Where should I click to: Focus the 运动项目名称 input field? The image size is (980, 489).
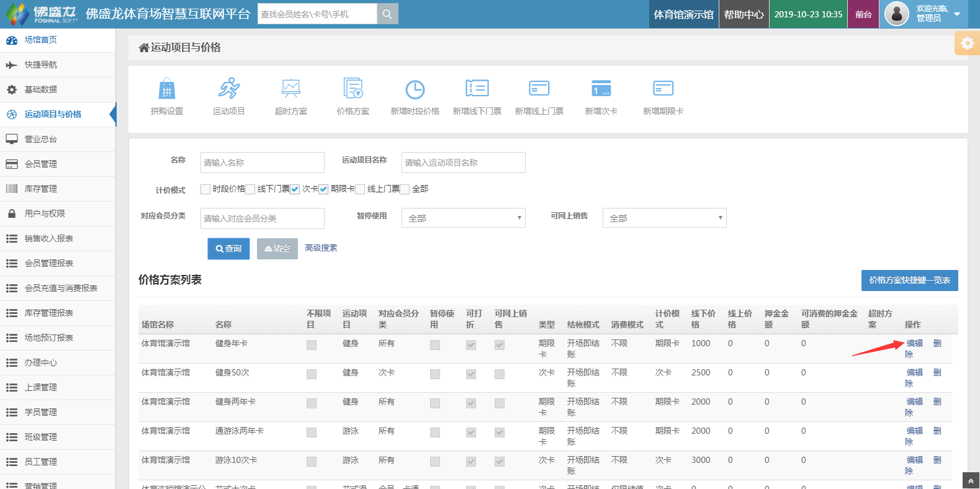tap(464, 163)
